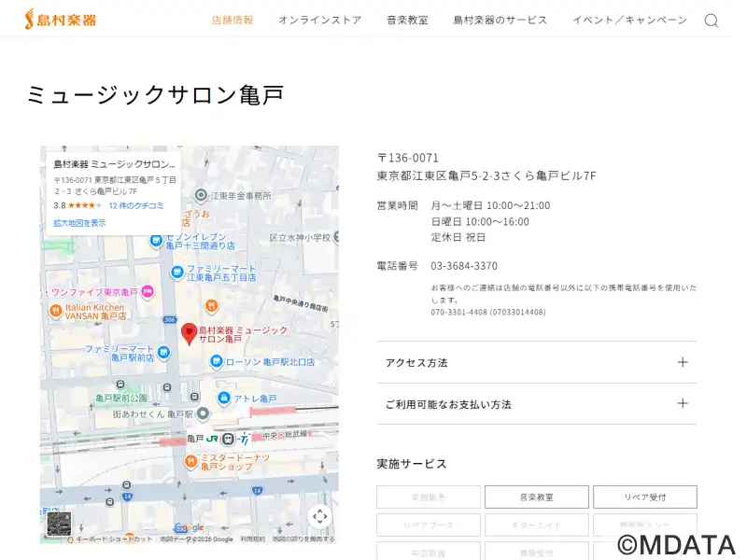
Task: Open the search magnifier icon
Action: point(712,21)
